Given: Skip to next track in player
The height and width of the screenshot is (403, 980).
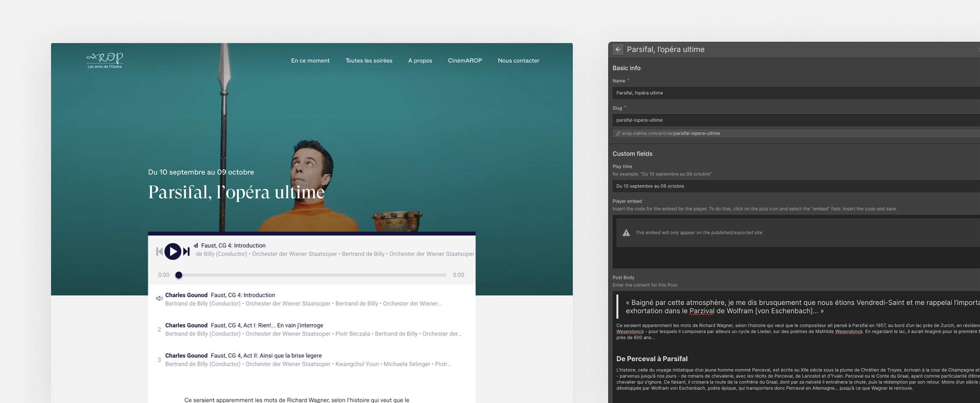Looking at the screenshot, I should [x=186, y=251].
